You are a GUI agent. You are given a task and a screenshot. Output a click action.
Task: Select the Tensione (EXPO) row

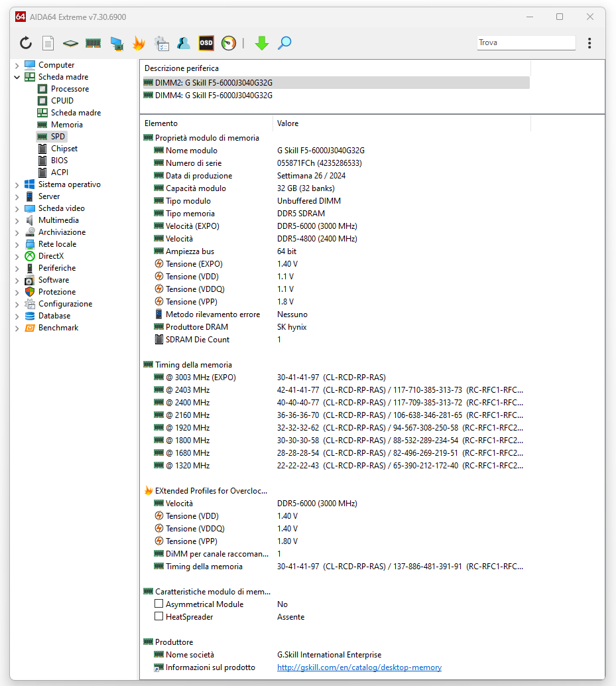click(336, 264)
